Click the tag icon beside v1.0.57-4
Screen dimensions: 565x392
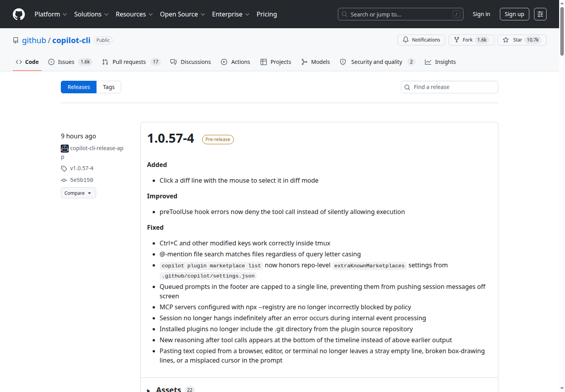click(64, 169)
